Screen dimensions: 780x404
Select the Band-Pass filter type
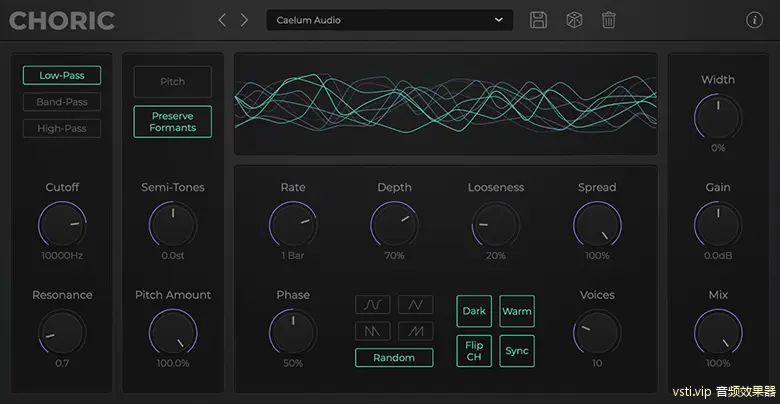(62, 102)
